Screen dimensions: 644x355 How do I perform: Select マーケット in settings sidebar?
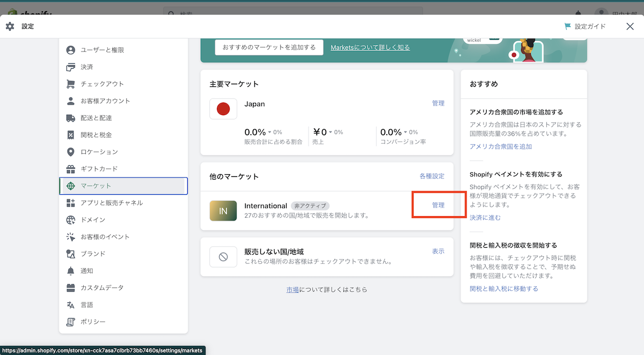point(123,186)
